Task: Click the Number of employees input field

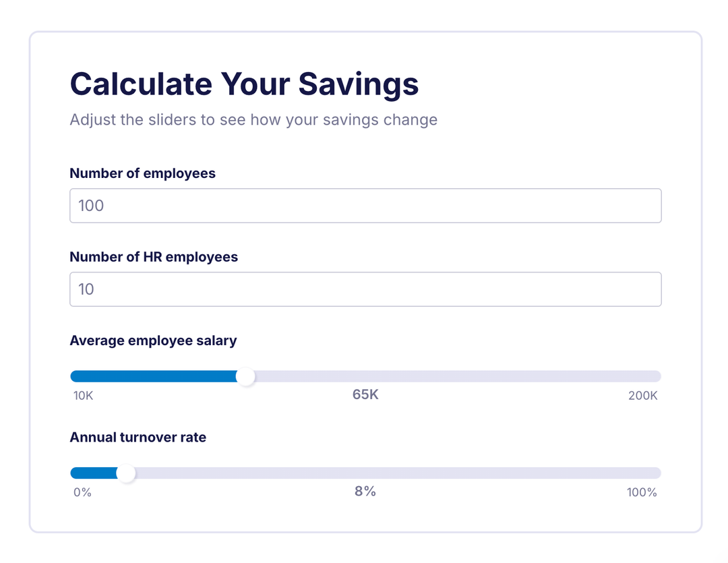Action: tap(364, 206)
